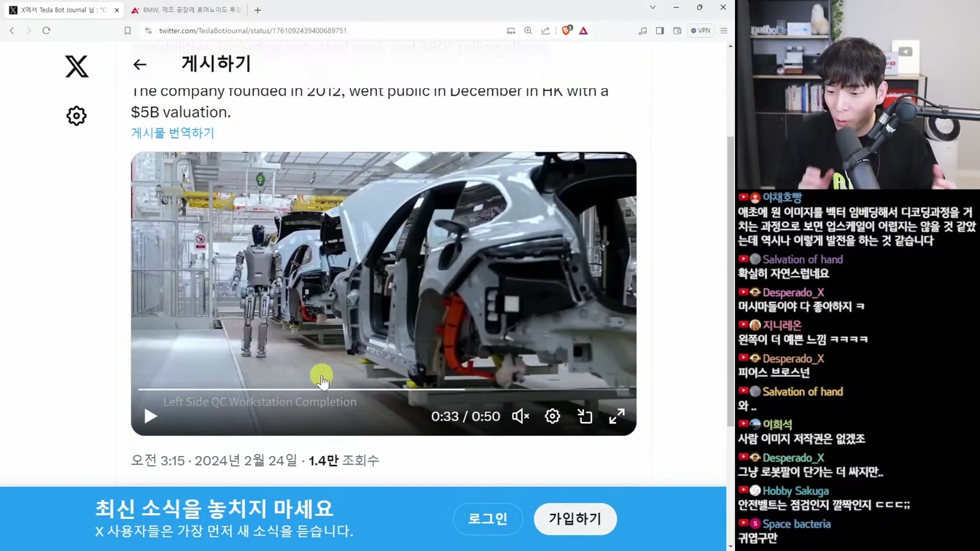
Task: Go forward in browser history
Action: click(28, 31)
